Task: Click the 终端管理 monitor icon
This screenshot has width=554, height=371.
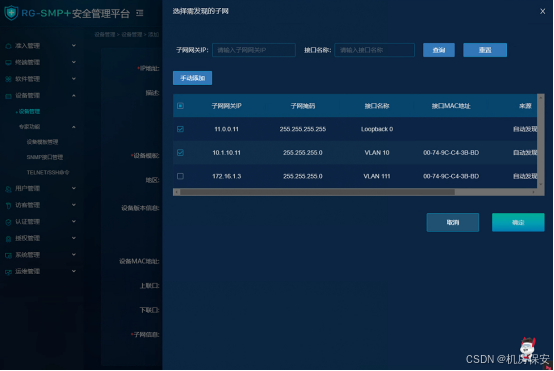Action: pyautogui.click(x=8, y=63)
